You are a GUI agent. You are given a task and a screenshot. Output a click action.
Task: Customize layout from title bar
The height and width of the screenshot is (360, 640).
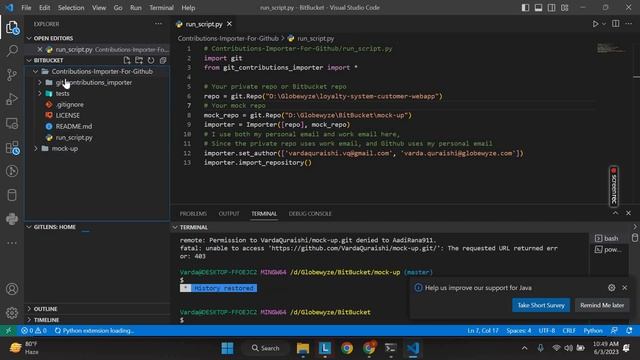click(564, 8)
